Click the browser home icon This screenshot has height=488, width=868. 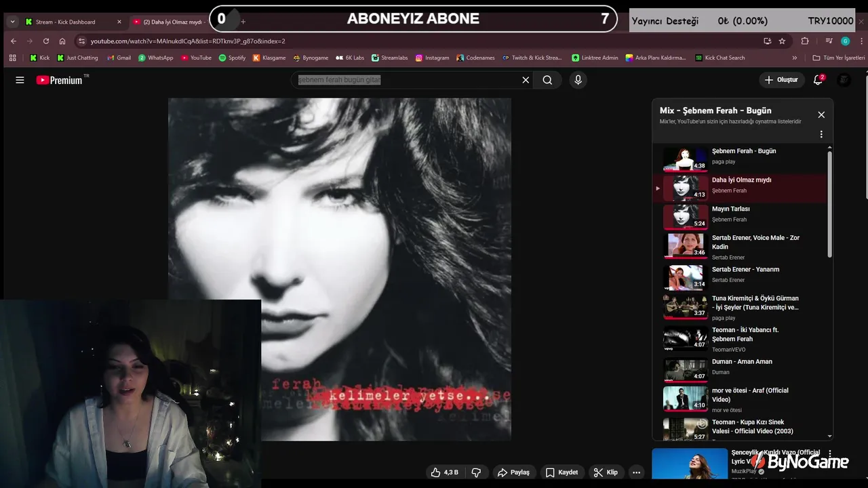(x=62, y=41)
